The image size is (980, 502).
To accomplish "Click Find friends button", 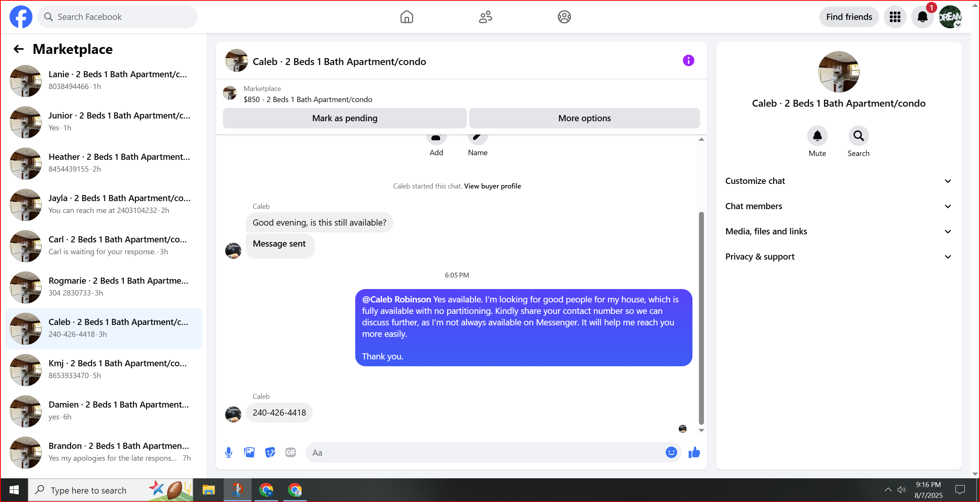I will point(849,17).
